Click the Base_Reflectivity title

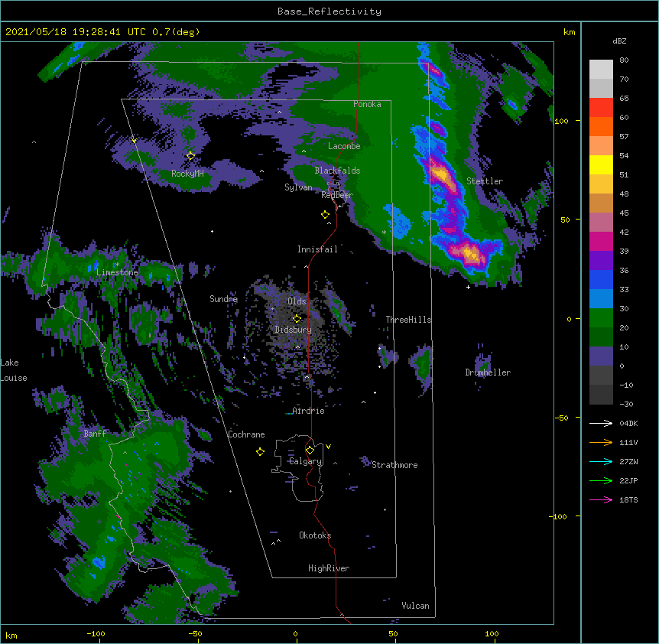329,11
